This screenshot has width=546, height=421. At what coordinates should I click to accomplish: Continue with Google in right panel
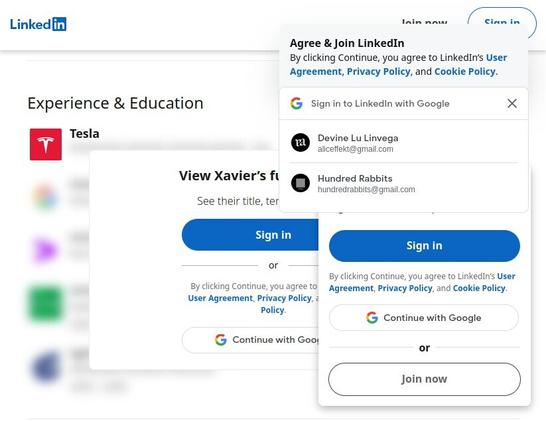[424, 318]
